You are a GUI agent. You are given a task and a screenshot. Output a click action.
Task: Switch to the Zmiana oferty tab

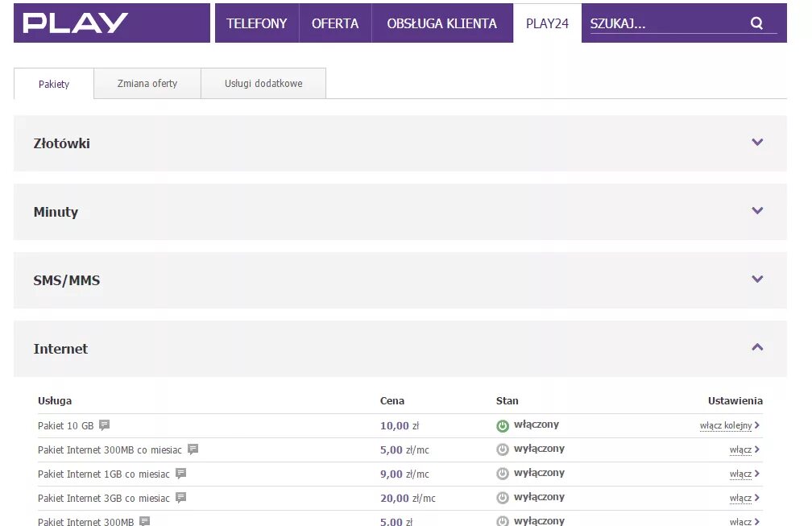(x=147, y=83)
